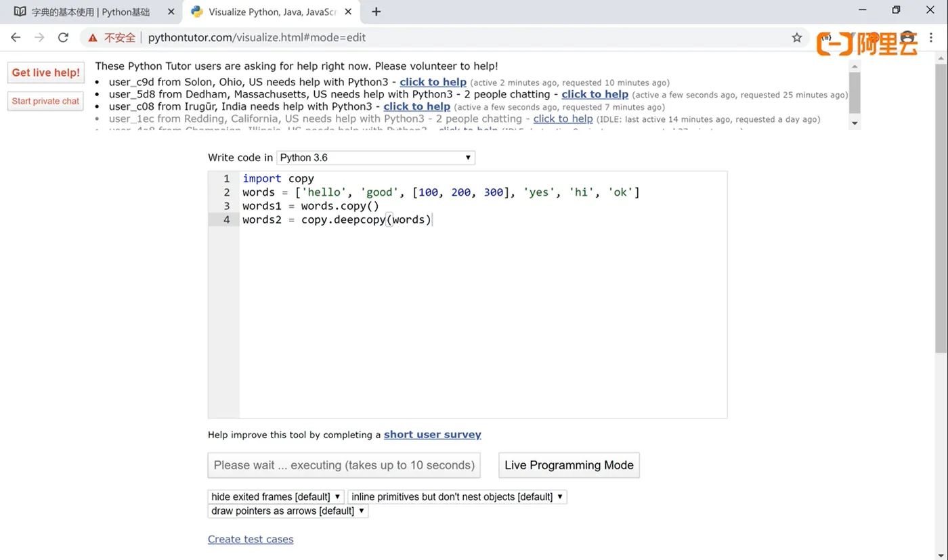This screenshot has height=560, width=948.
Task: Open a new tab with the plus icon
Action: coord(376,12)
